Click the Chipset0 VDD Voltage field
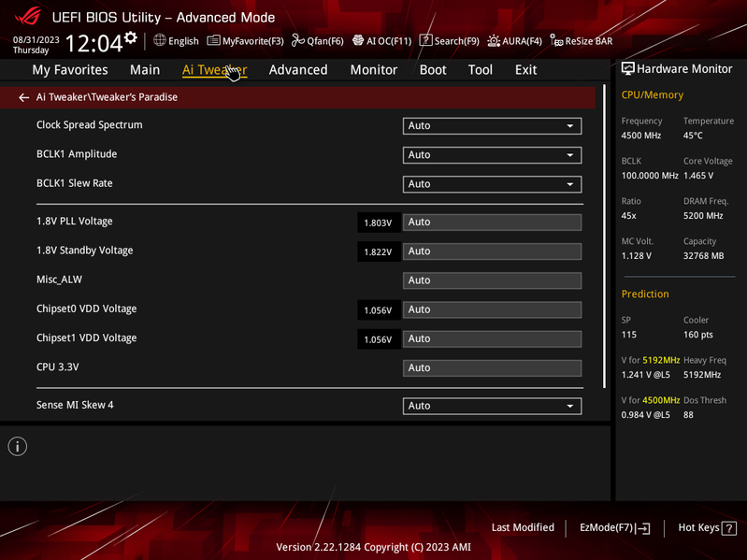Screen dimensions: 747x560 (492, 310)
